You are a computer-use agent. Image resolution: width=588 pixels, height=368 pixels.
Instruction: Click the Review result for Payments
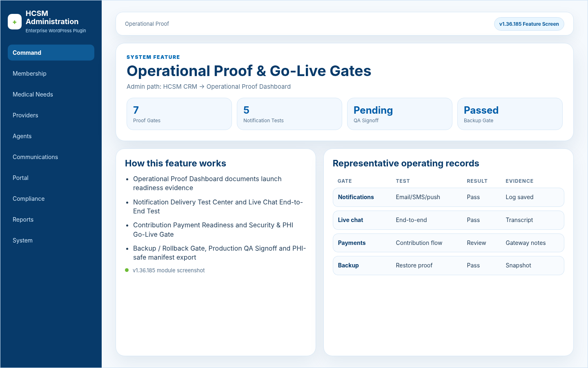[x=476, y=243]
